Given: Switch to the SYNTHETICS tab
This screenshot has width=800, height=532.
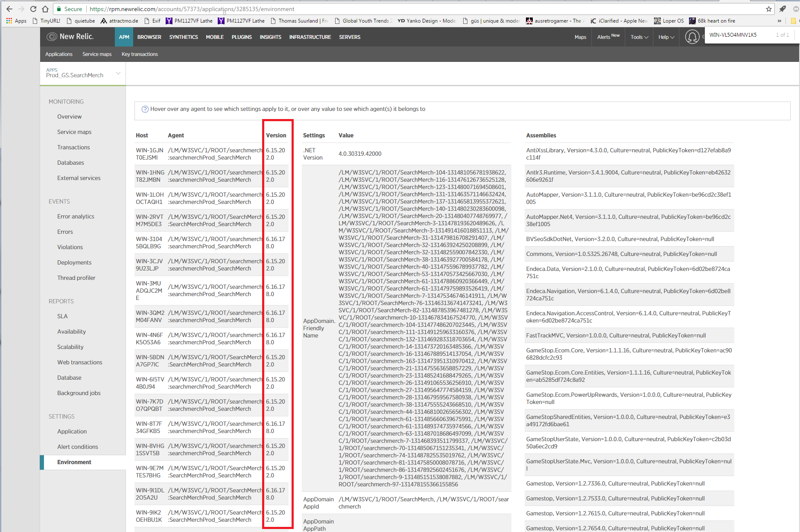Looking at the screenshot, I should (x=184, y=37).
